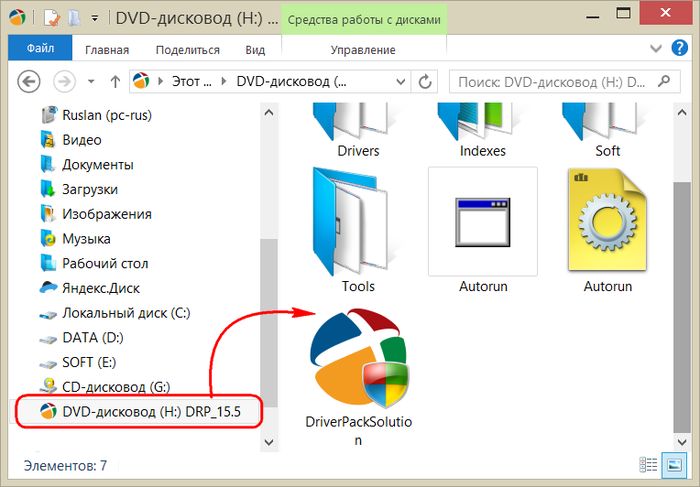
Task: Switch to details list view mode
Action: pyautogui.click(x=649, y=465)
